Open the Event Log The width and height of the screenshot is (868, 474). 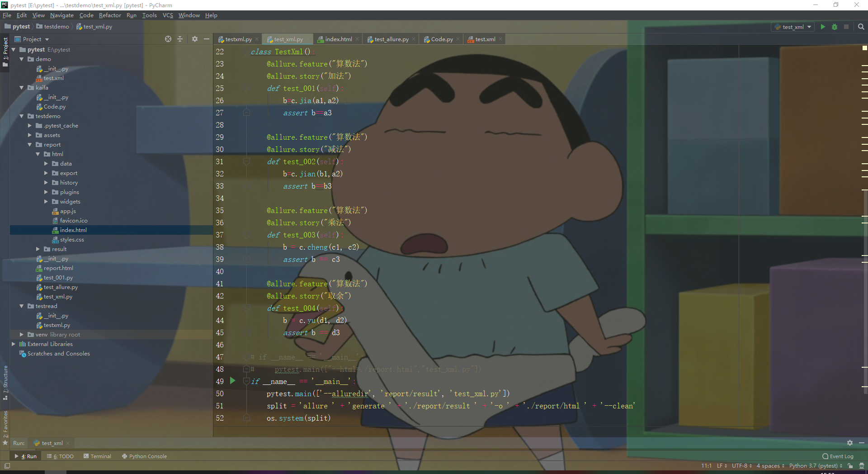coord(838,456)
